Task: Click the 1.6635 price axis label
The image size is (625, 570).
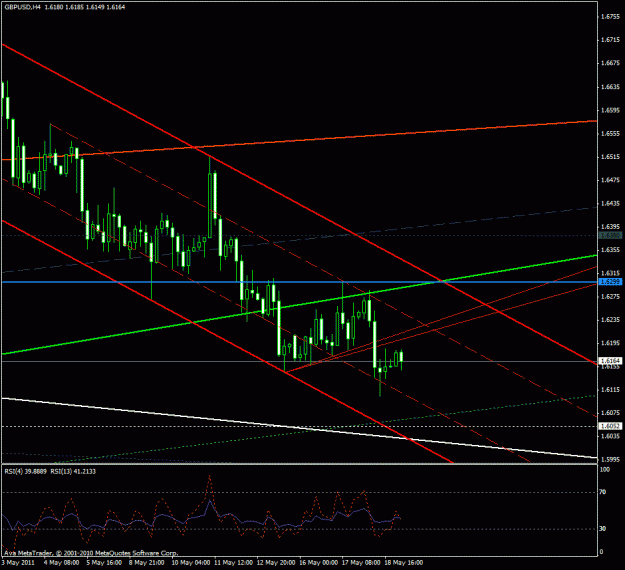Action: (x=610, y=87)
